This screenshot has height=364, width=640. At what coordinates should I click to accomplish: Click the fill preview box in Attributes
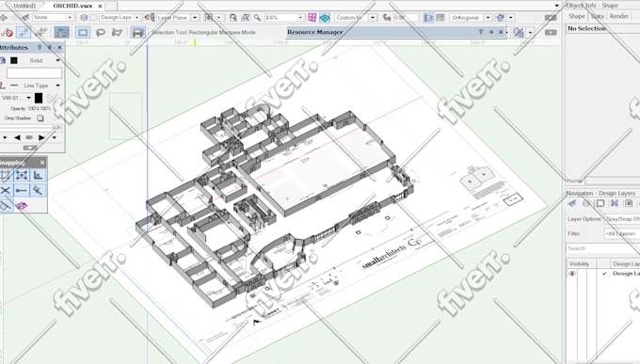pyautogui.click(x=34, y=72)
